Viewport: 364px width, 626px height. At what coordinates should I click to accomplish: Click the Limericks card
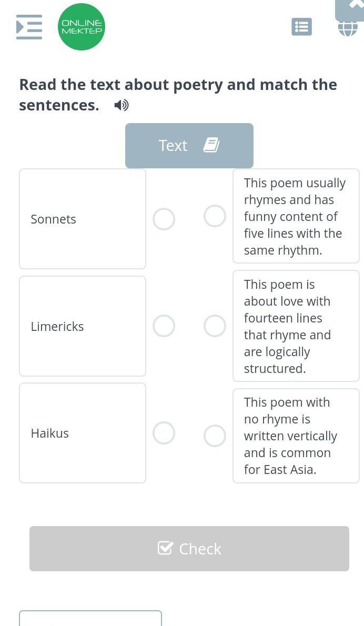click(x=83, y=326)
